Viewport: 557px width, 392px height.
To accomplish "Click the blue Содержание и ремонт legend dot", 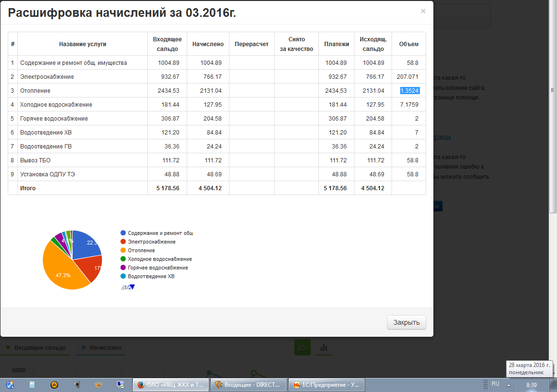I will click(123, 233).
